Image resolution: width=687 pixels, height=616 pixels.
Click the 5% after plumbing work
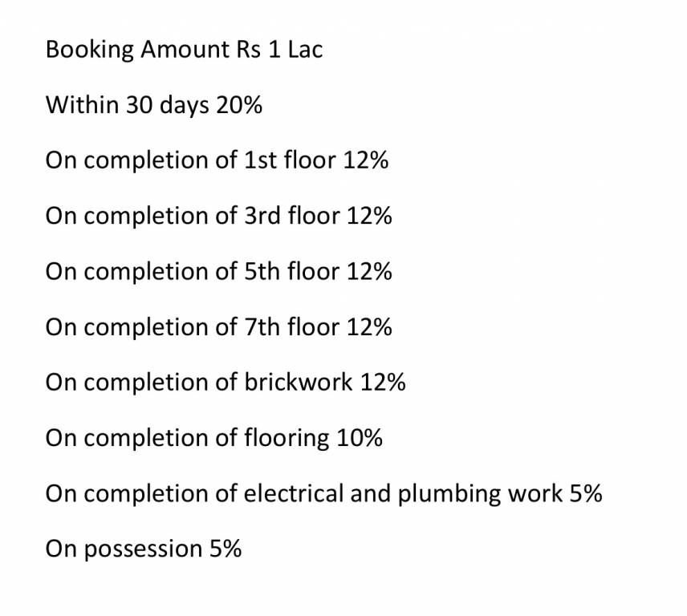(x=586, y=493)
